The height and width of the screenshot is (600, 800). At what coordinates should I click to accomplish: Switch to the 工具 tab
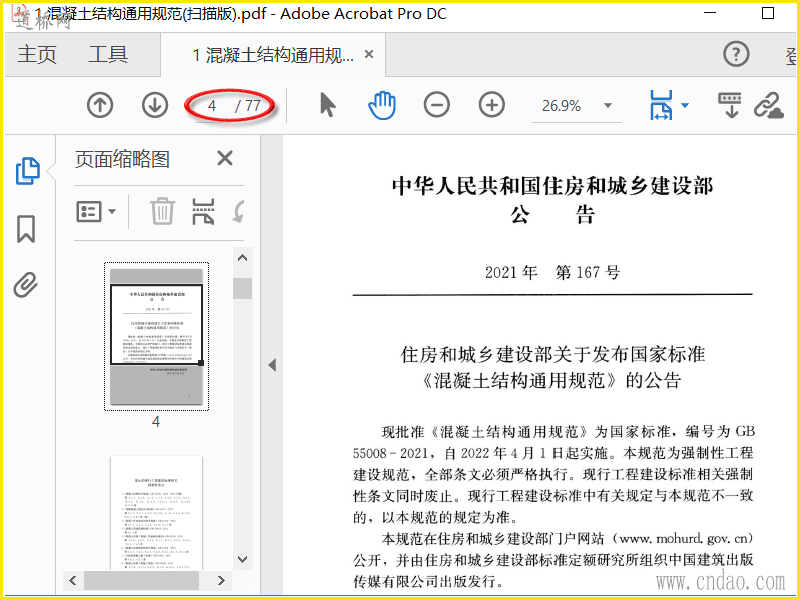[108, 54]
